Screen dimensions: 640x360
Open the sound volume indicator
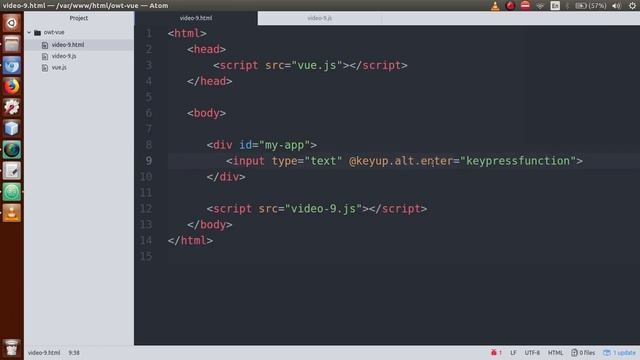(616, 6)
